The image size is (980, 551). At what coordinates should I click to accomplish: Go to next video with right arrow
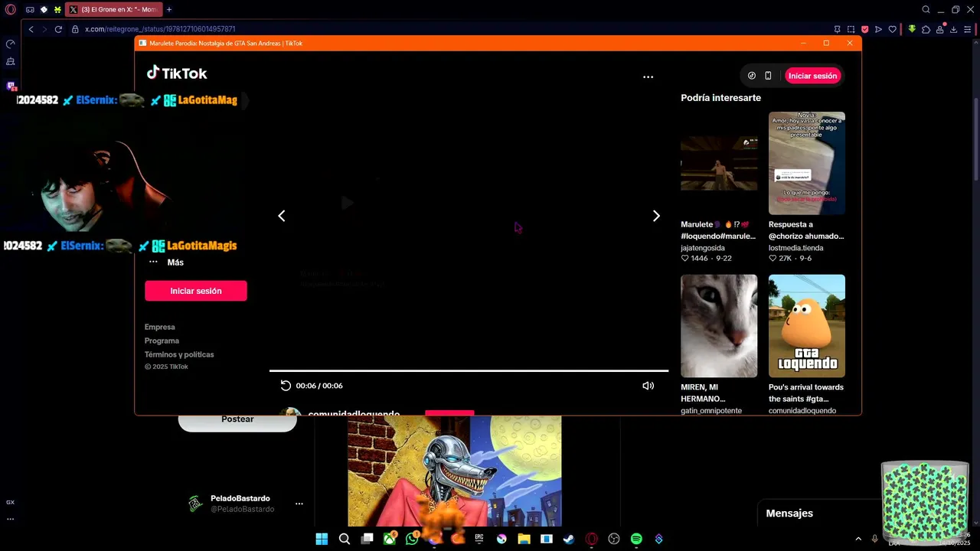[656, 216]
